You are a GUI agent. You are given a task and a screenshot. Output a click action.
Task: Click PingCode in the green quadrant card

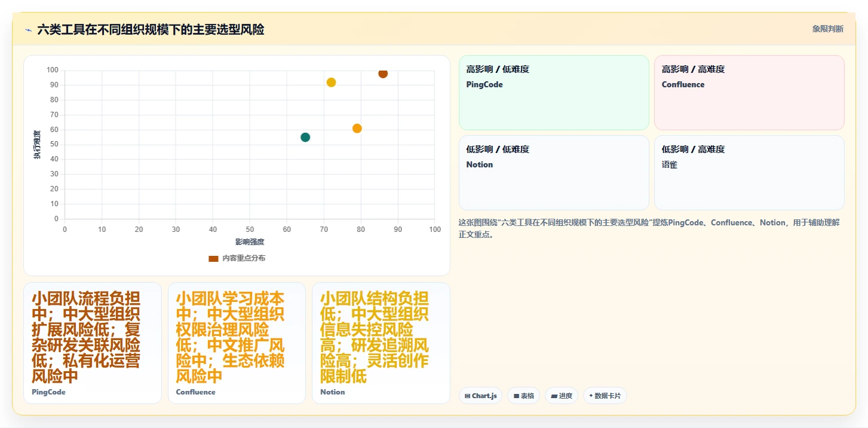(x=484, y=85)
